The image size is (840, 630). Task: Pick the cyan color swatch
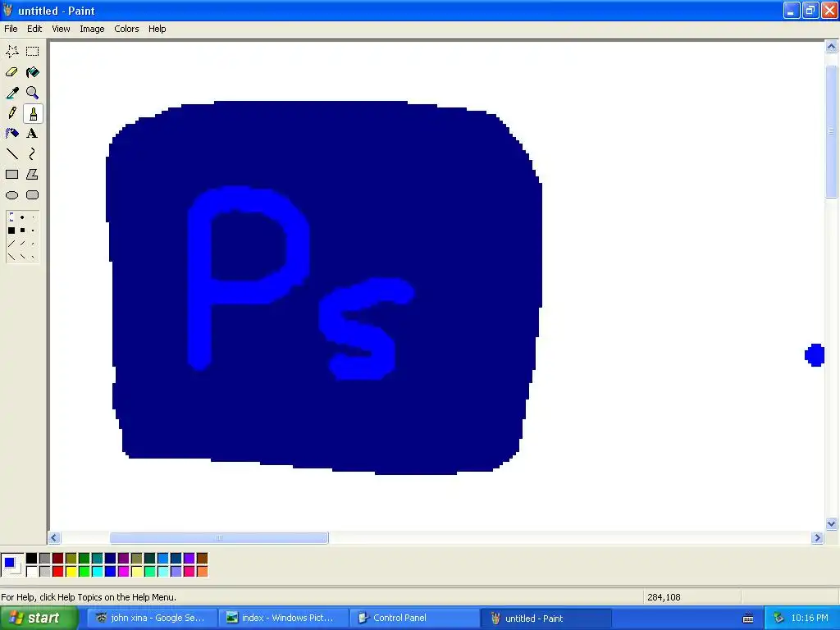point(97,572)
